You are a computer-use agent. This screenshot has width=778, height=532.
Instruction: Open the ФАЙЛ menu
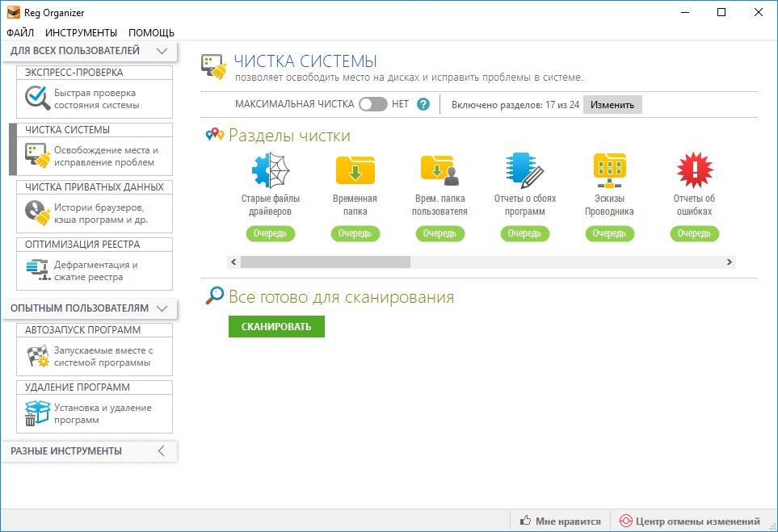(x=20, y=33)
